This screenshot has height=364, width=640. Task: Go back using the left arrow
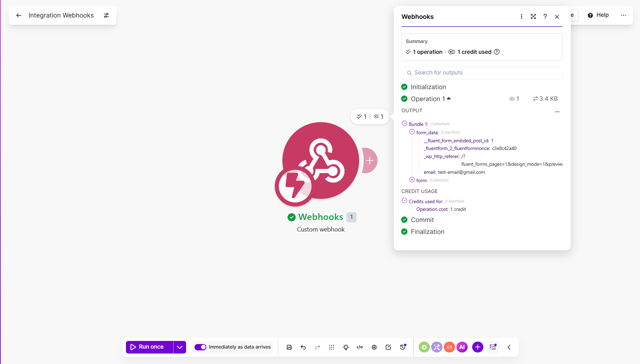19,15
